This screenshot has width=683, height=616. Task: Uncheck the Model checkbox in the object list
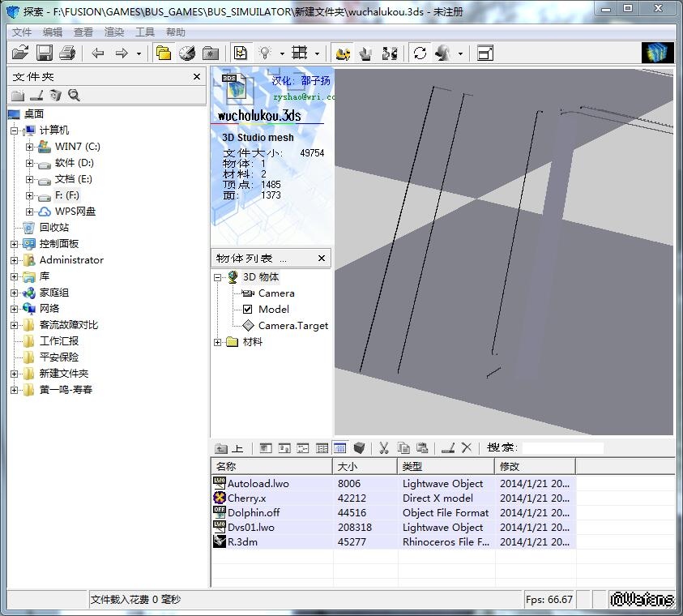click(x=248, y=310)
